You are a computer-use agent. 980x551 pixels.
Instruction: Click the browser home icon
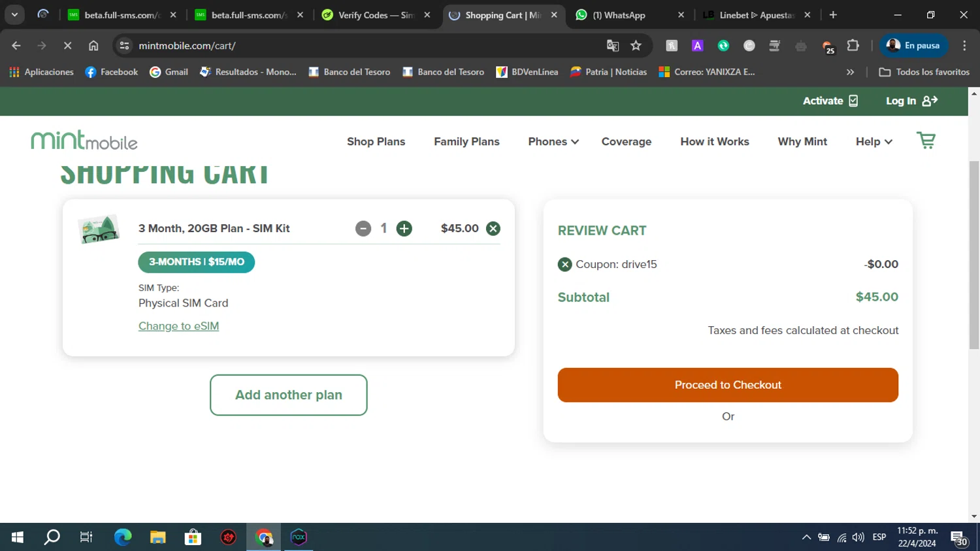coord(93,45)
